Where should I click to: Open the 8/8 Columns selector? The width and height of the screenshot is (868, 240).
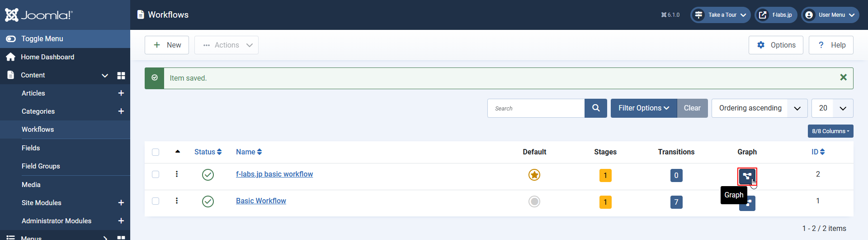click(x=830, y=131)
